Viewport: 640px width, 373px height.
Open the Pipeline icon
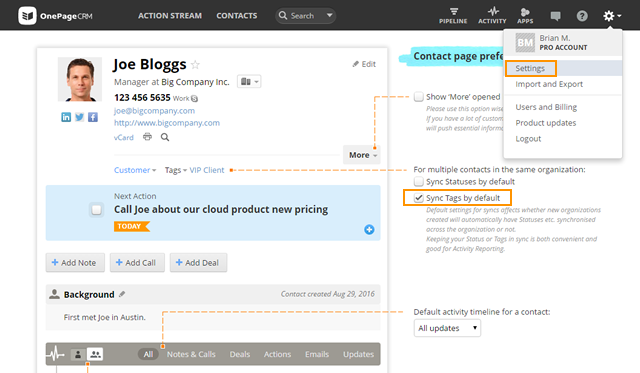click(x=453, y=16)
